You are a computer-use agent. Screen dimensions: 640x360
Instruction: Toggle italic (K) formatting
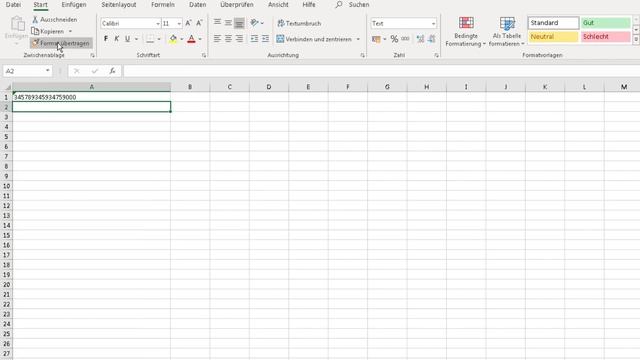click(x=117, y=39)
